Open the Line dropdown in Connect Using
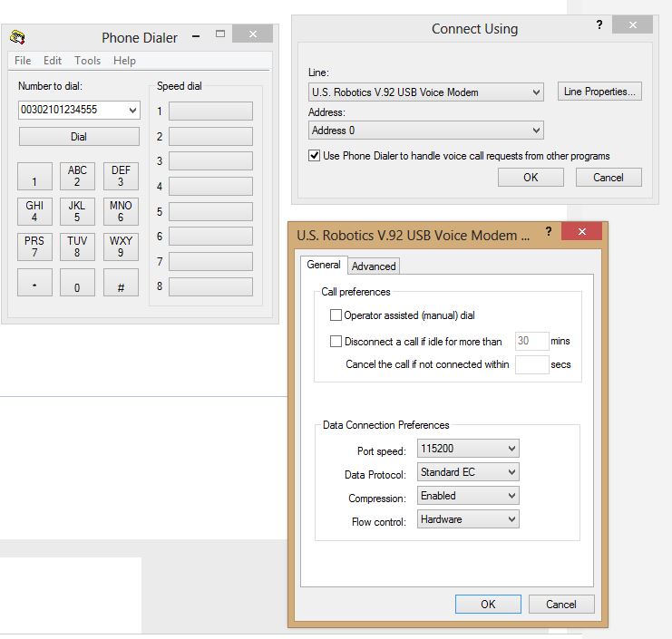Viewport: 672px width, 639px height. click(426, 92)
